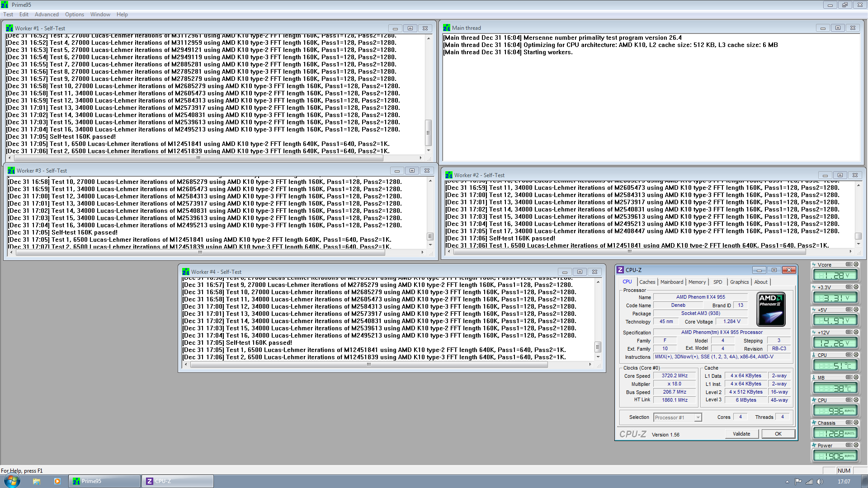Click the Worker #1 horizontal scrollbar

198,158
